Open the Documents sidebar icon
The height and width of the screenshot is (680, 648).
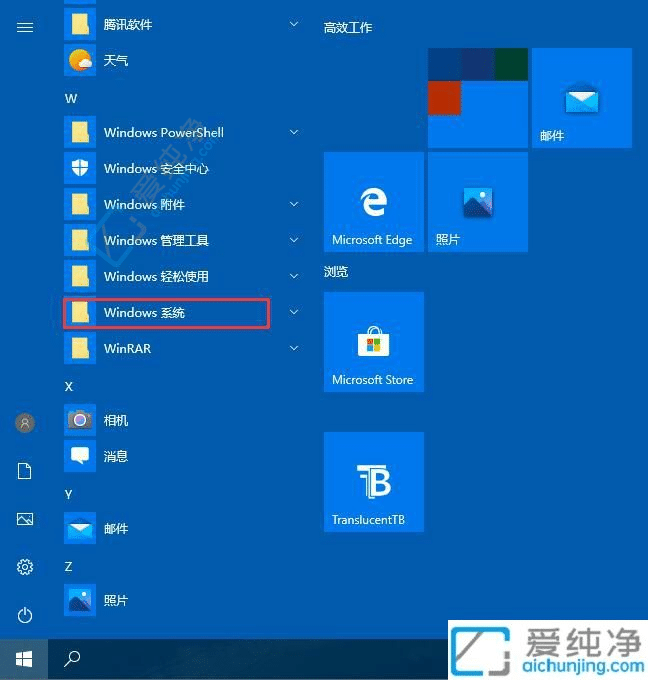click(25, 471)
